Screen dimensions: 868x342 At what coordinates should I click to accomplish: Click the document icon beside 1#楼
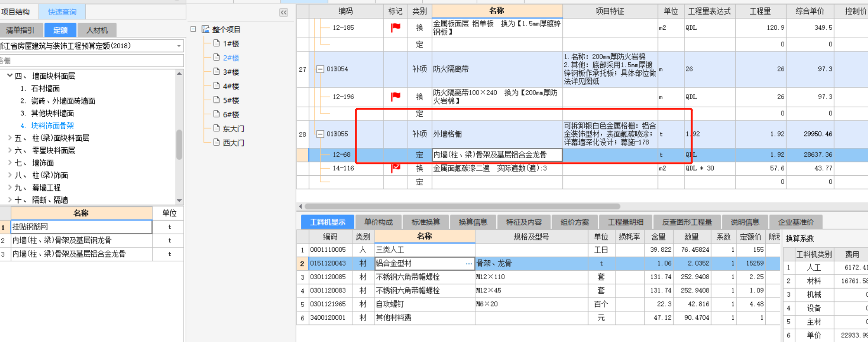217,43
